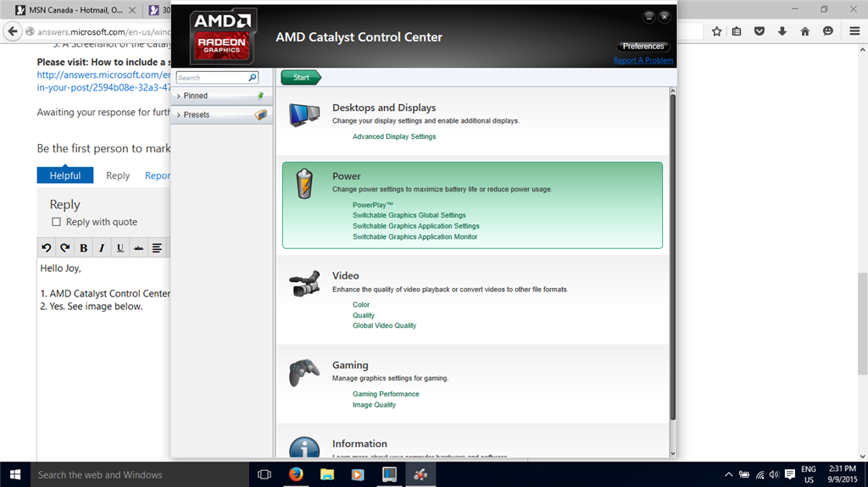Click the Desktops and Displays monitor icon

(304, 115)
